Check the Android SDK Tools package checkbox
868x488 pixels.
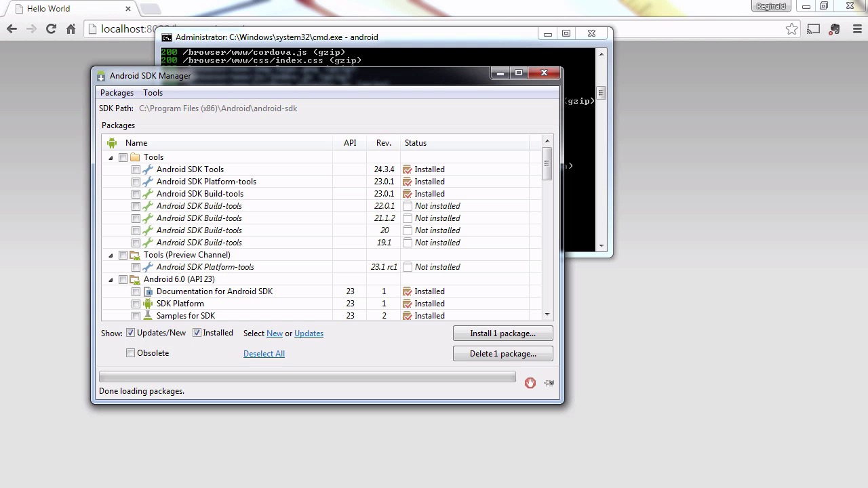[x=136, y=169]
